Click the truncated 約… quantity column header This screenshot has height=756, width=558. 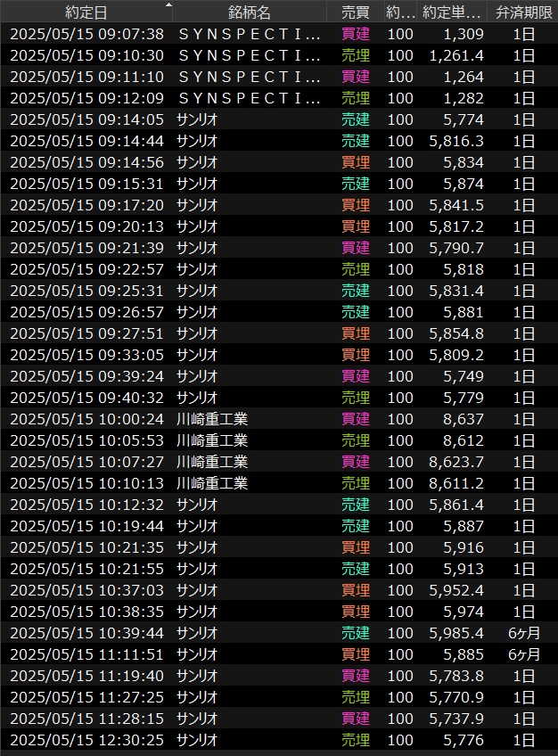(x=400, y=12)
